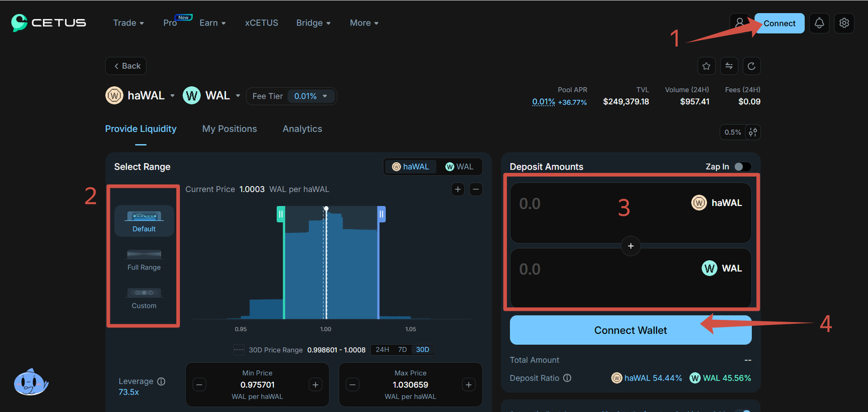Open settings via the gear icon
The image size is (868, 412).
[844, 23]
